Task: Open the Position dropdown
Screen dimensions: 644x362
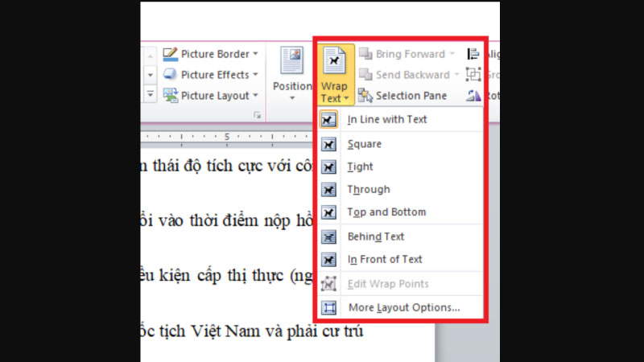Action: pos(292,75)
